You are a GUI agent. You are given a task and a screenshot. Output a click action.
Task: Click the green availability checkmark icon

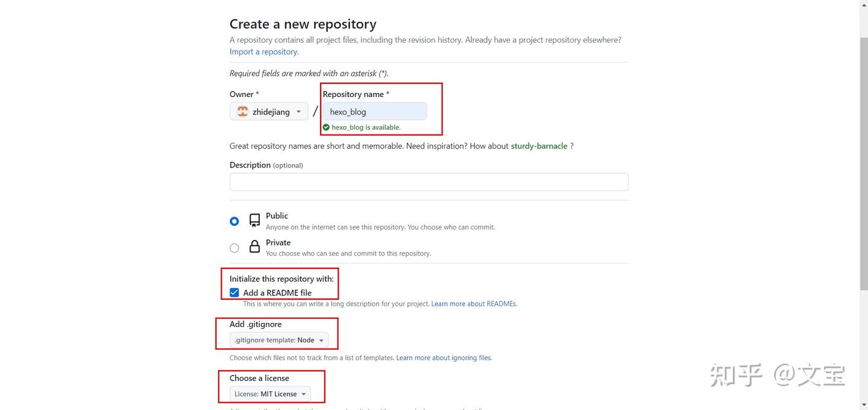(326, 127)
